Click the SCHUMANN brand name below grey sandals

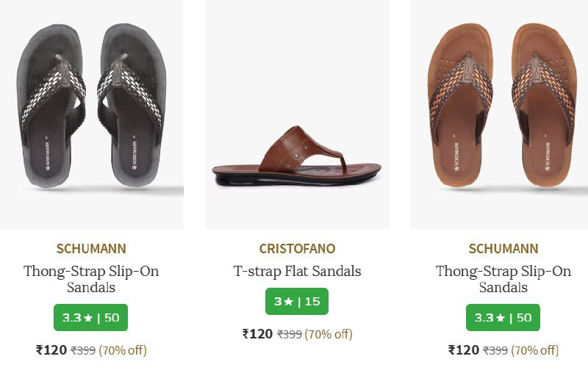[91, 248]
